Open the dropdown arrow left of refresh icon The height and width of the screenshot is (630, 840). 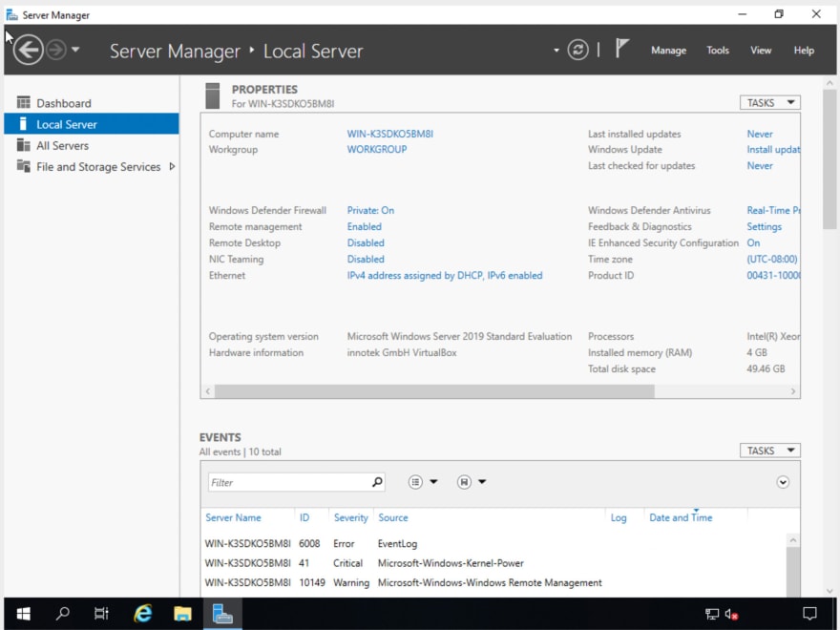tap(556, 51)
